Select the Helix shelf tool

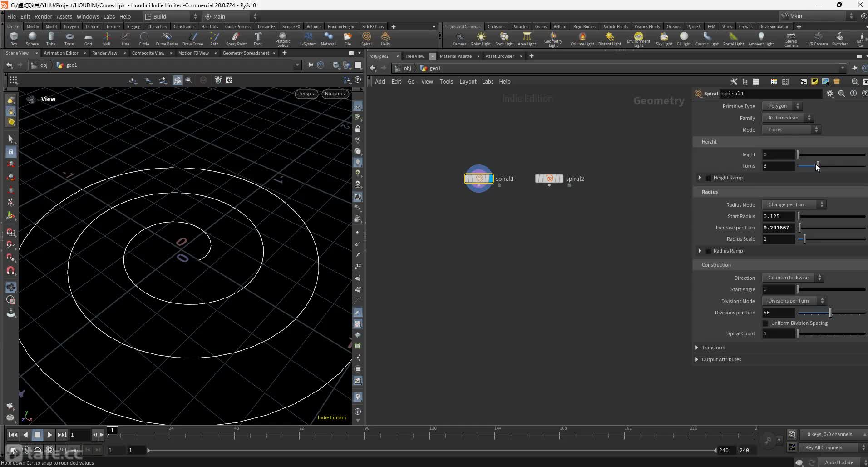(385, 39)
